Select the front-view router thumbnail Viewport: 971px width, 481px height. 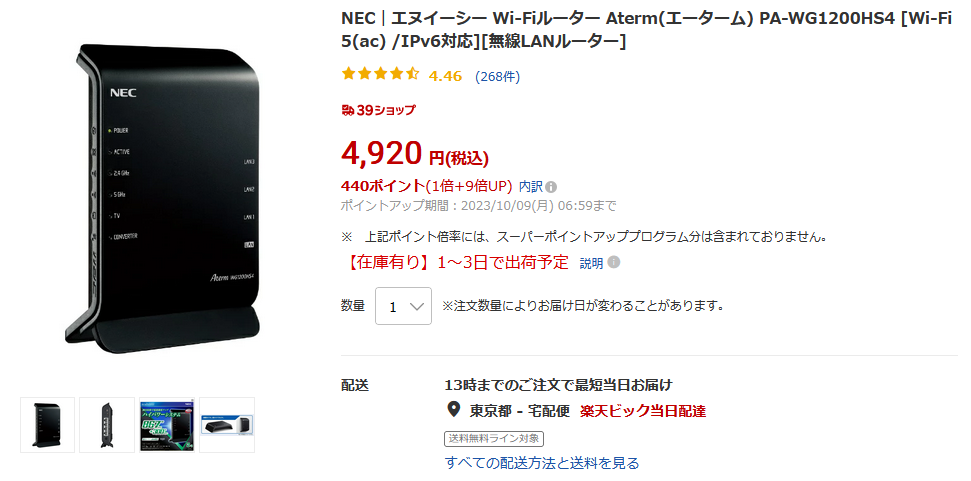(48, 424)
